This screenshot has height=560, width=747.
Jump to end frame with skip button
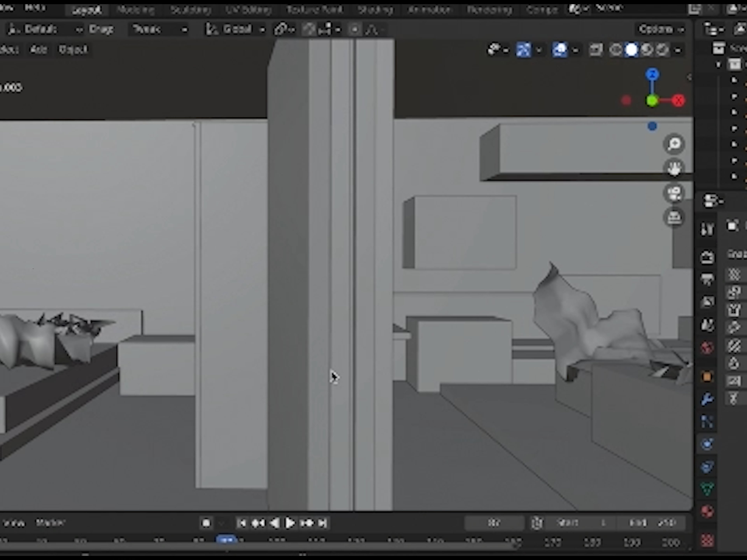click(323, 523)
